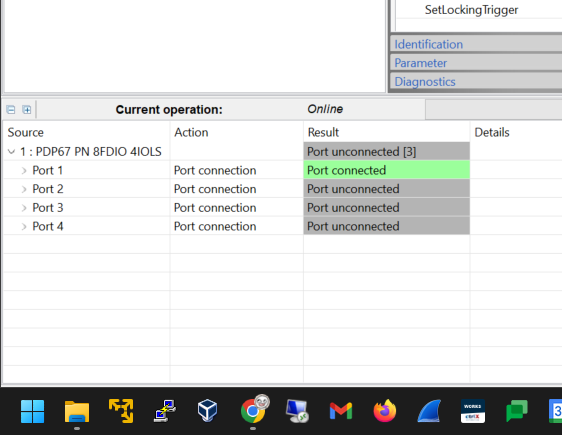Screen dimensions: 562x435
Task: Open the calendar icon at taskbar edge
Action: [x=556, y=411]
